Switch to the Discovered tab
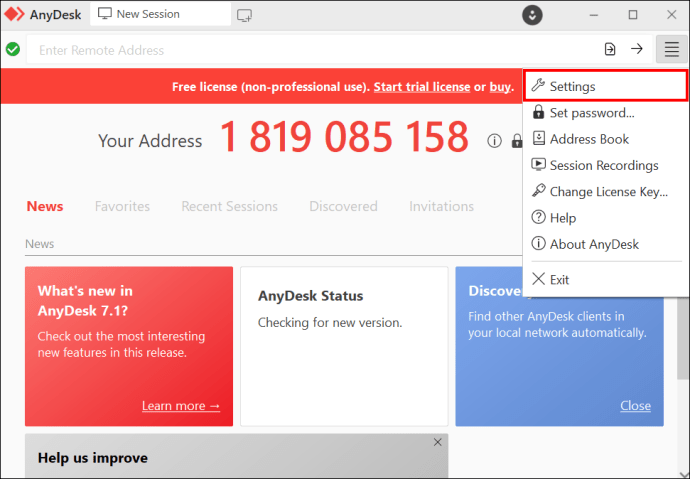Screen dimensions: 690x479 pyautogui.click(x=343, y=206)
